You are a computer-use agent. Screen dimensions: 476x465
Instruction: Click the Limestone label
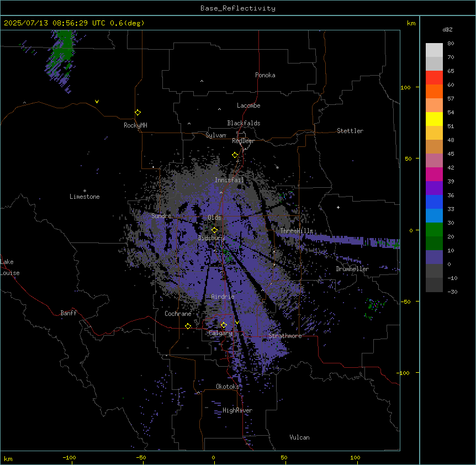(84, 197)
